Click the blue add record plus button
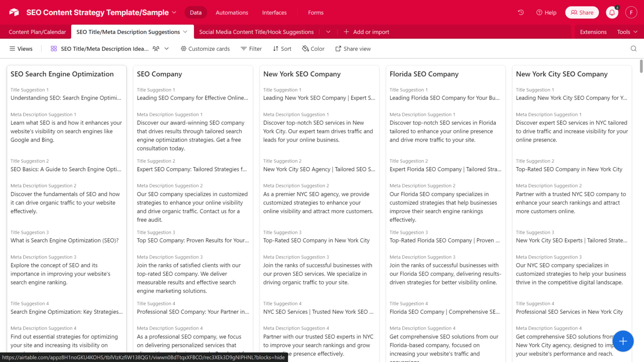 tap(623, 341)
